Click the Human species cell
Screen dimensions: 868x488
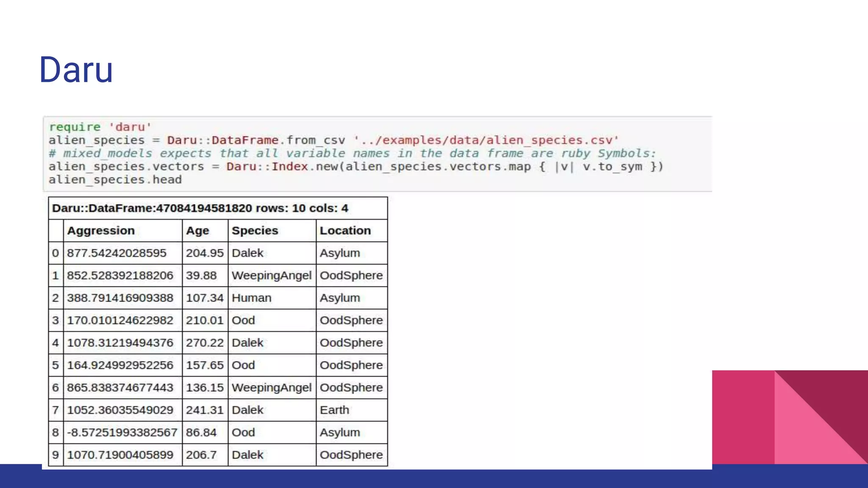tap(251, 298)
